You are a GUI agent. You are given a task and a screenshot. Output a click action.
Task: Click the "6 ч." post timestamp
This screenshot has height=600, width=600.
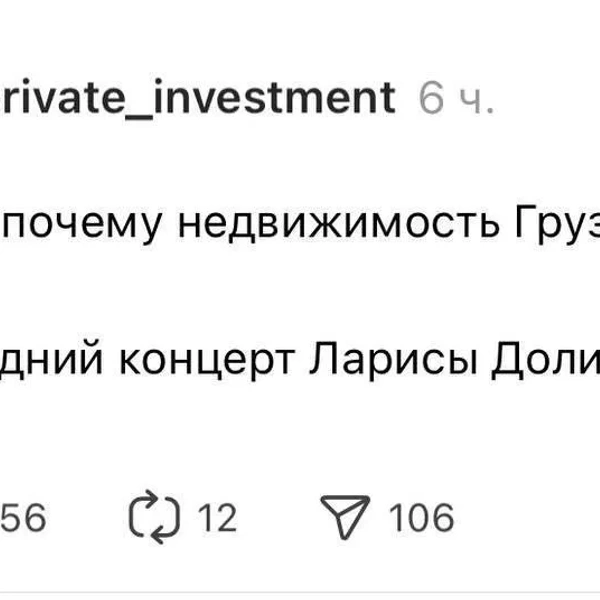[456, 98]
